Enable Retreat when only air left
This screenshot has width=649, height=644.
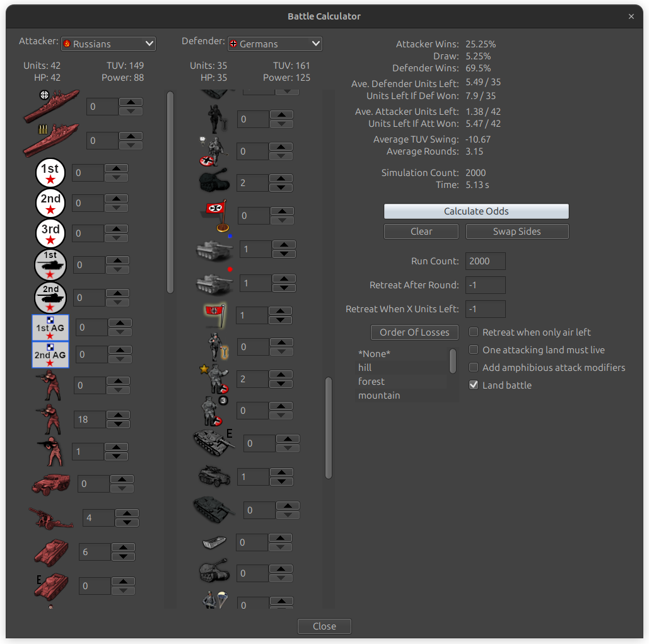(x=474, y=332)
